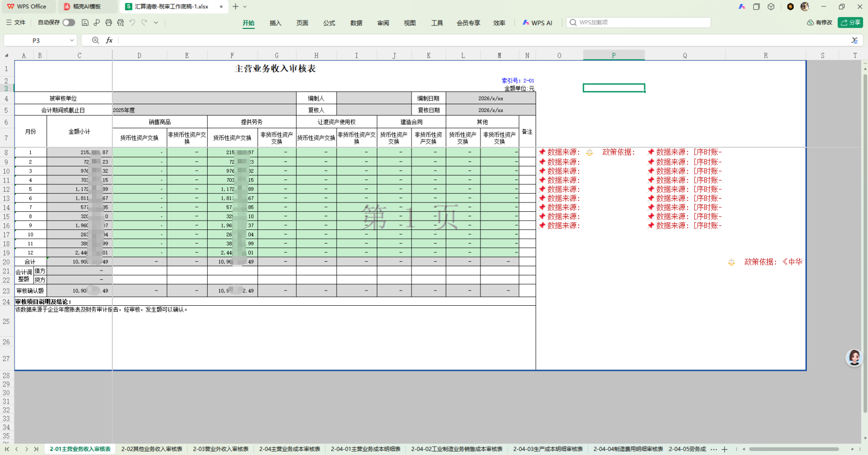Switch to 2-02其他业务收入审核表 sheet tab

152,449
